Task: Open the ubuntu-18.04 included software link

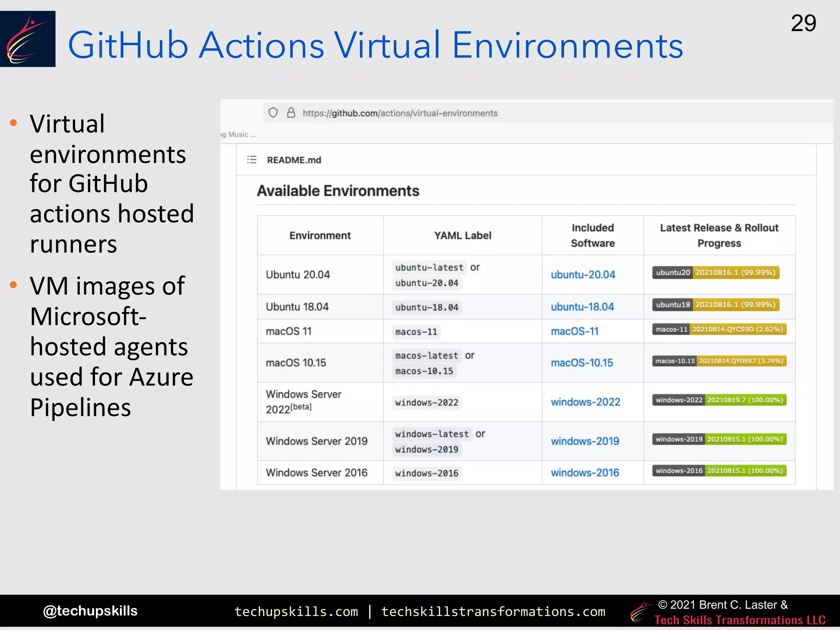Action: coord(582,307)
